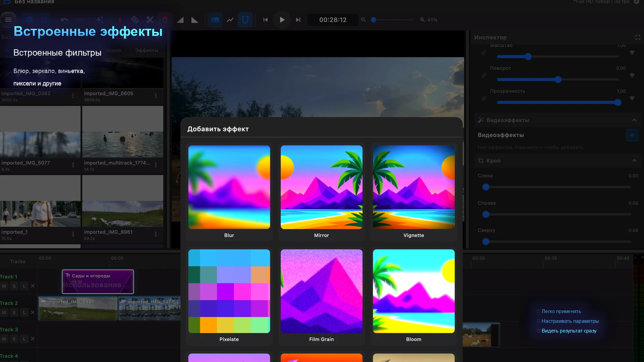Choose the Blur effect

pos(229,192)
